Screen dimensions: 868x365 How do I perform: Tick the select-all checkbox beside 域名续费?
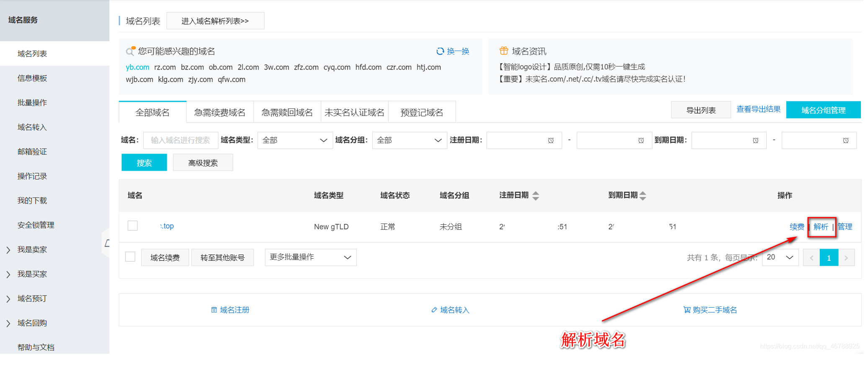coord(130,257)
